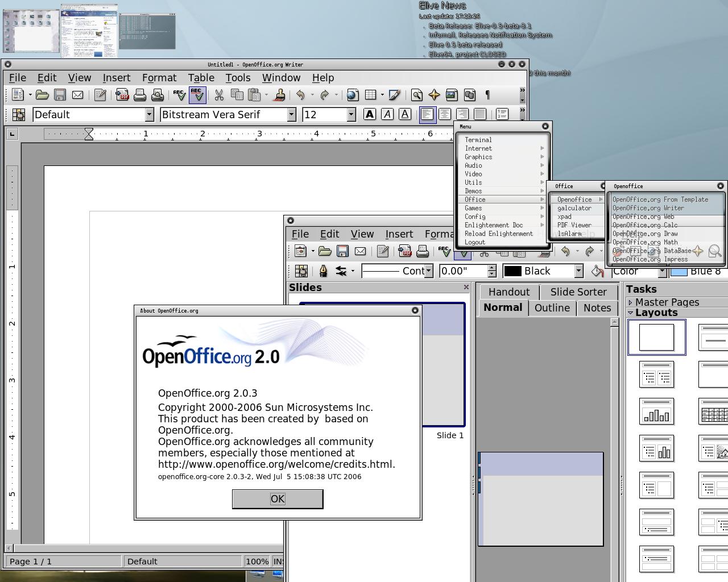Click the Save icon in Writer toolbar
The image size is (728, 582).
60,95
